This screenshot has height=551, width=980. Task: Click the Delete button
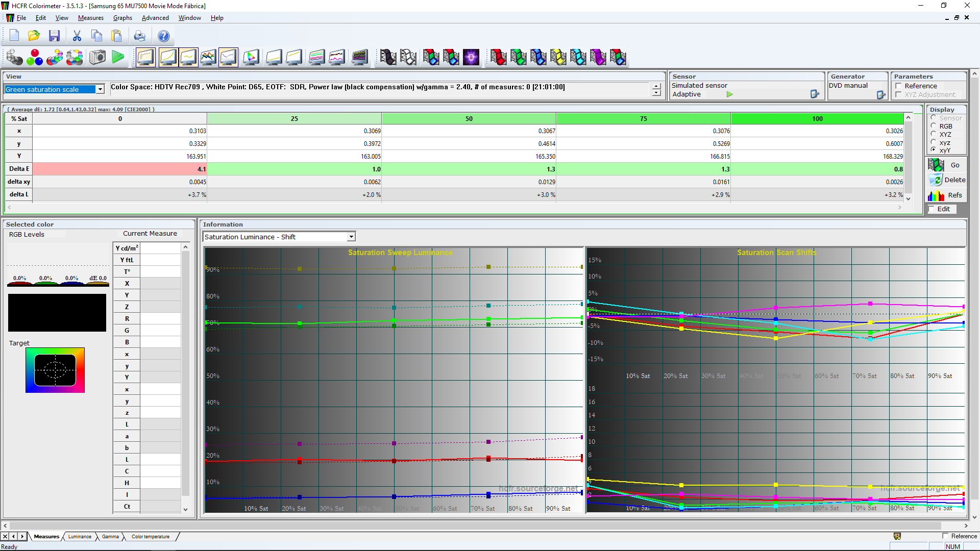click(946, 180)
